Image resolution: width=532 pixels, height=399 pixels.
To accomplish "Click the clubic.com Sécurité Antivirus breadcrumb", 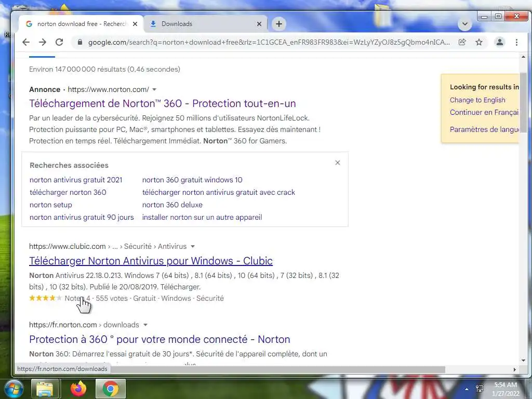I will tap(108, 246).
